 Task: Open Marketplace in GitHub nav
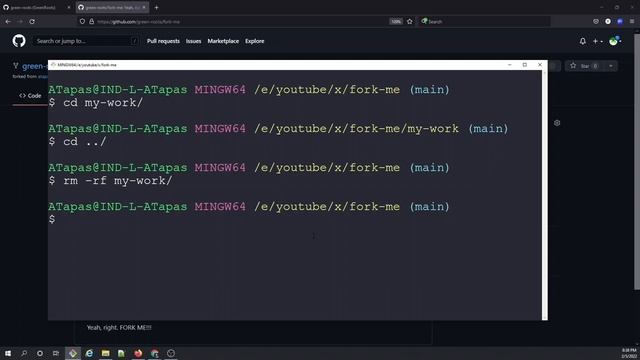click(x=223, y=41)
